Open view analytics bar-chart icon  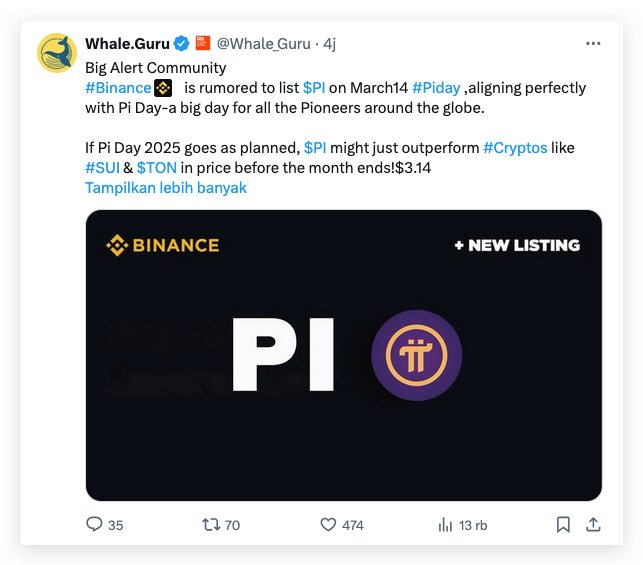tap(446, 524)
